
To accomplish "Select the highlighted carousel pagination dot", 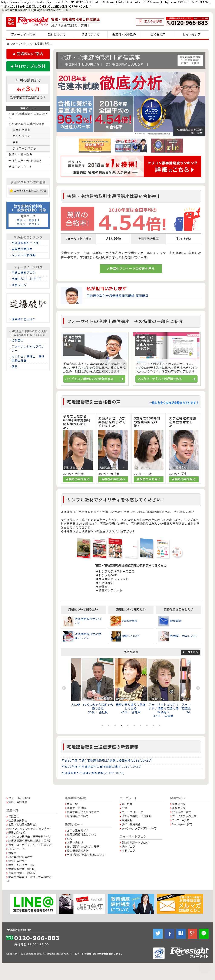I will coord(121,725).
